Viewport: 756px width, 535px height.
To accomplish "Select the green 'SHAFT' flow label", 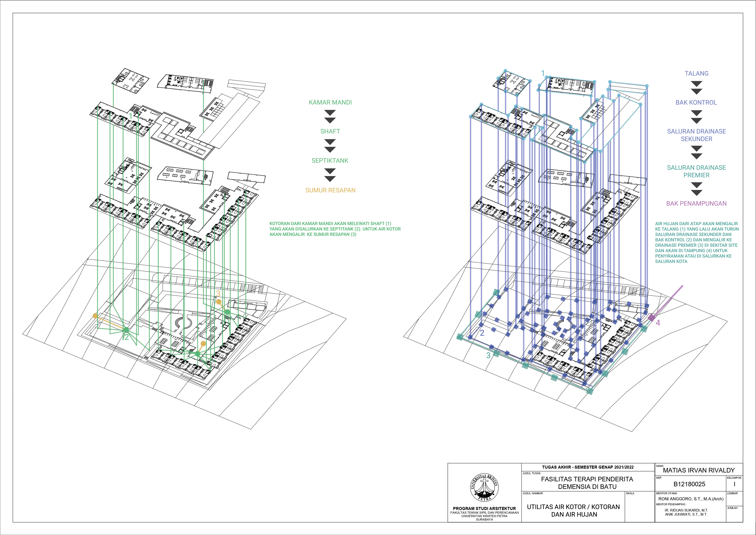I will (330, 132).
